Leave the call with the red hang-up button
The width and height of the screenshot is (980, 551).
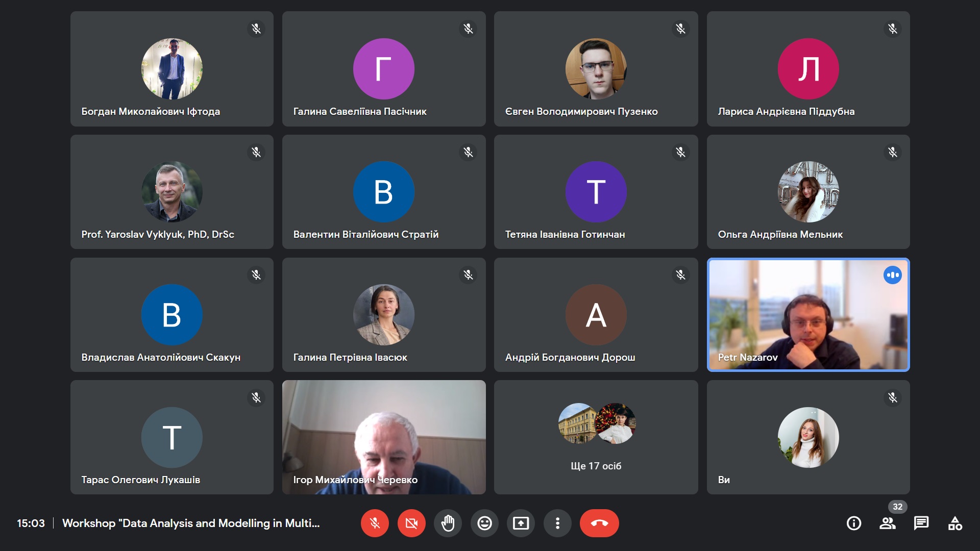tap(599, 523)
